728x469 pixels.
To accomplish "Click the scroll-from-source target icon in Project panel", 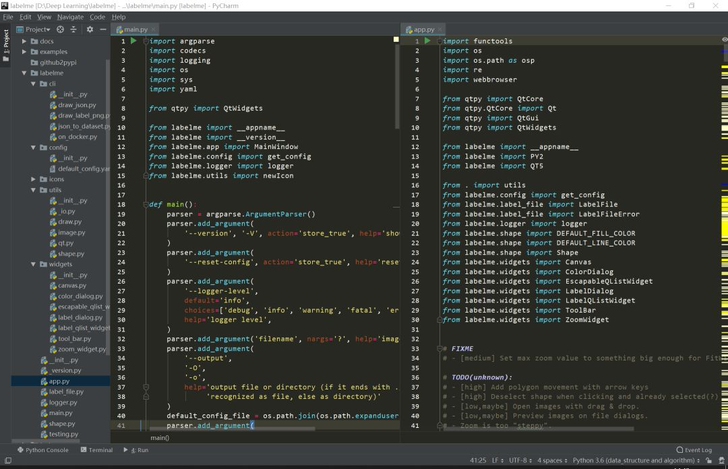I will [x=60, y=29].
